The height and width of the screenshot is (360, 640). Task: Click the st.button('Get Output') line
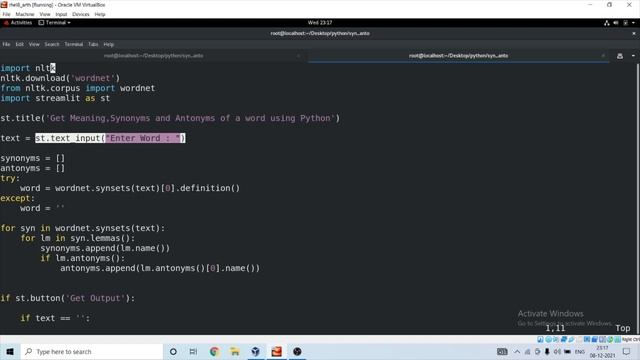(x=68, y=298)
